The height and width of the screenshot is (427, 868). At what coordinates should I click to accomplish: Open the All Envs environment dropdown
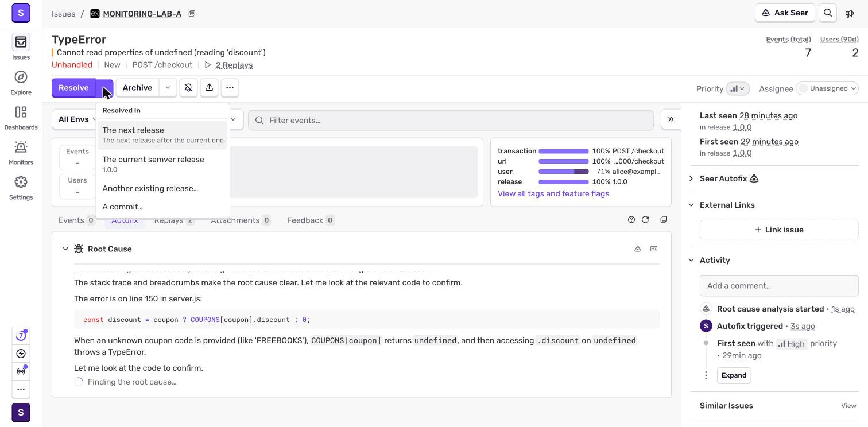pyautogui.click(x=75, y=119)
